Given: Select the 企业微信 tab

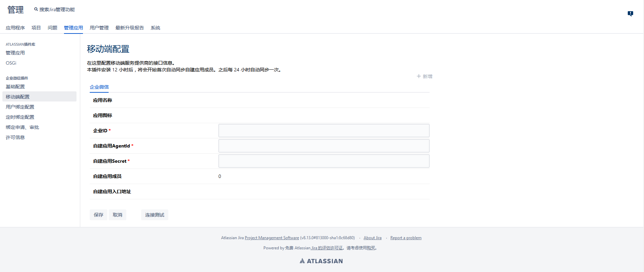Looking at the screenshot, I should [99, 87].
